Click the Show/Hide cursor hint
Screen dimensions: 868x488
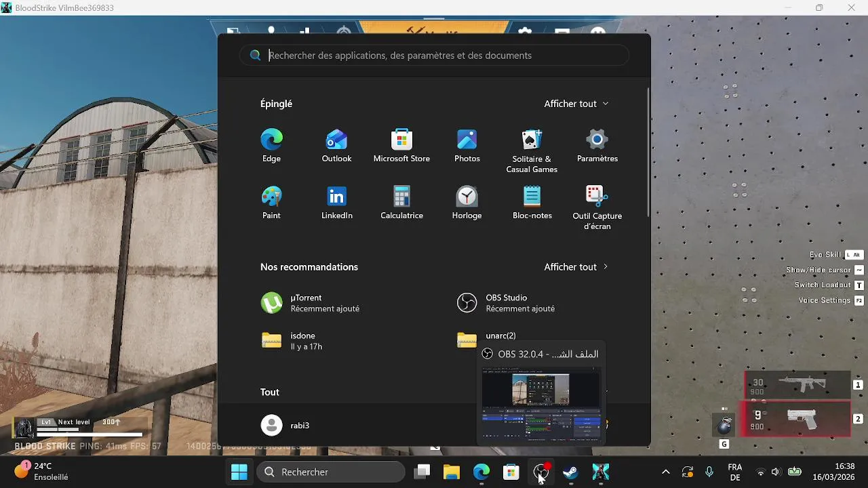[x=825, y=270]
